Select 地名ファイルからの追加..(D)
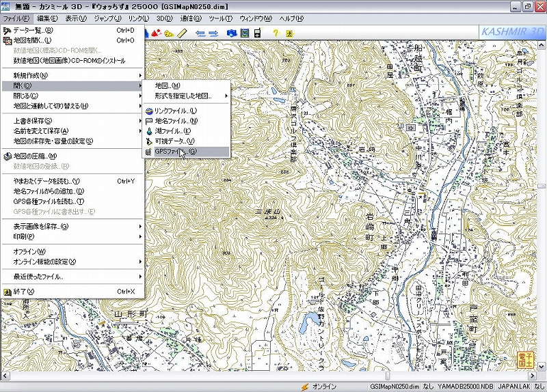 [x=72, y=191]
